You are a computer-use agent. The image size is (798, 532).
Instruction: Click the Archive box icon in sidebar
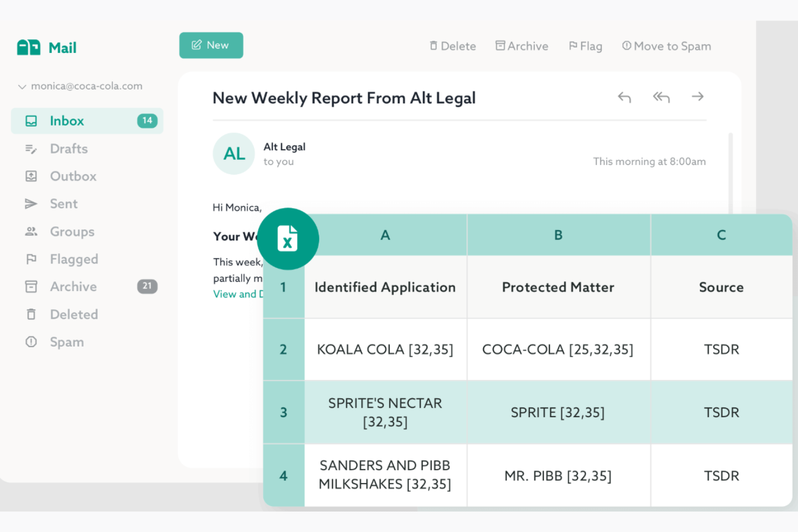pos(31,287)
